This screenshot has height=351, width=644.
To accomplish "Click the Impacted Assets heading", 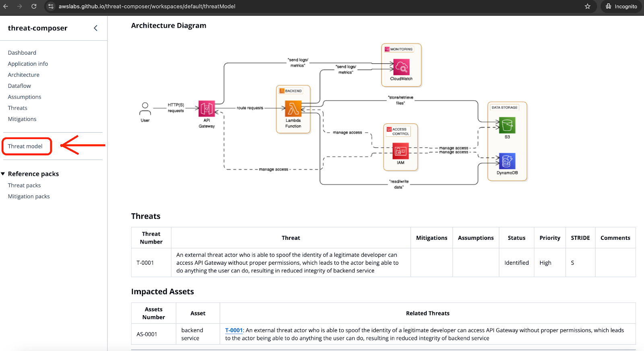I will click(163, 292).
